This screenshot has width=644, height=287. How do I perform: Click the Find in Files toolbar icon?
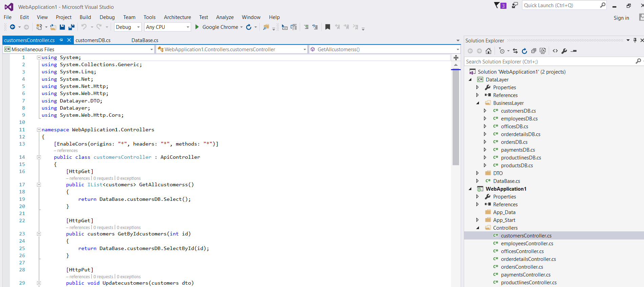pos(266,27)
